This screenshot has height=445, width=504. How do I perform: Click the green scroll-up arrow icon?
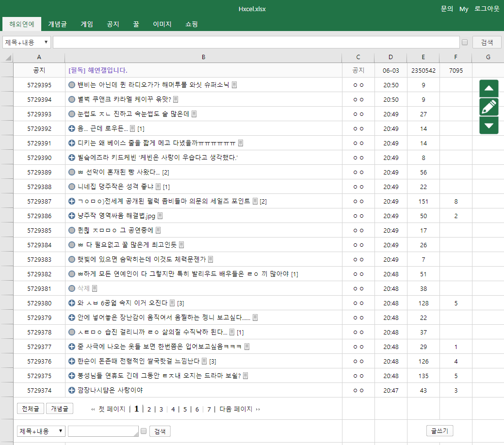[x=488, y=88]
